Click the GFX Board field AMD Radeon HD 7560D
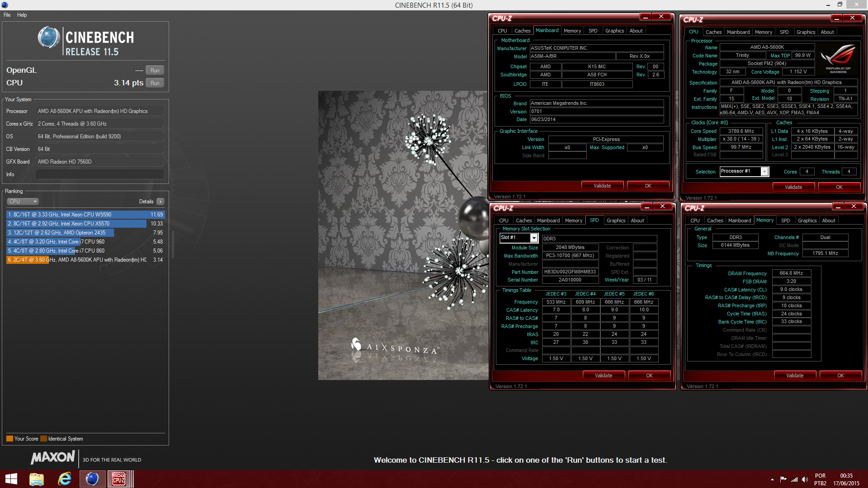The image size is (868, 488). 100,162
